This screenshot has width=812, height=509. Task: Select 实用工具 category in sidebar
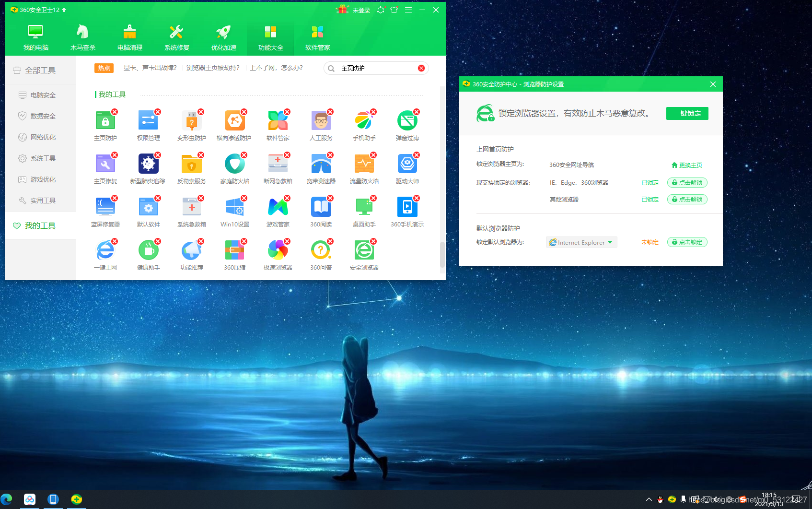click(40, 201)
